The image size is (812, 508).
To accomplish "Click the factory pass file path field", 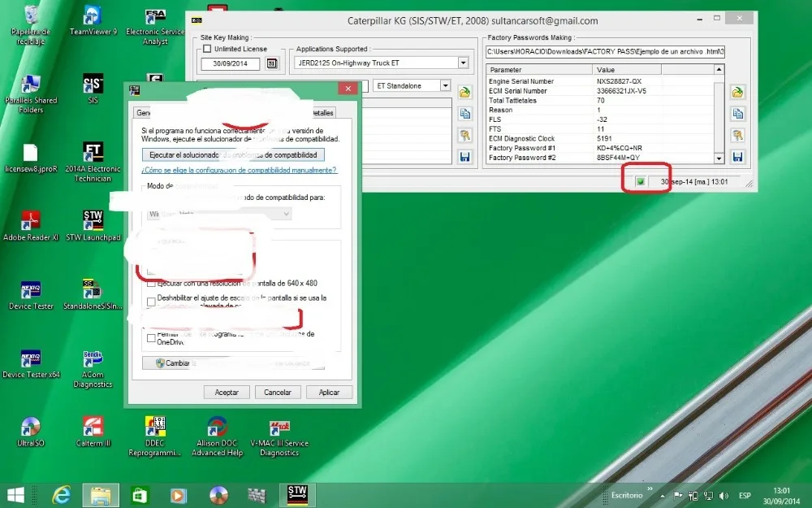I will point(605,51).
